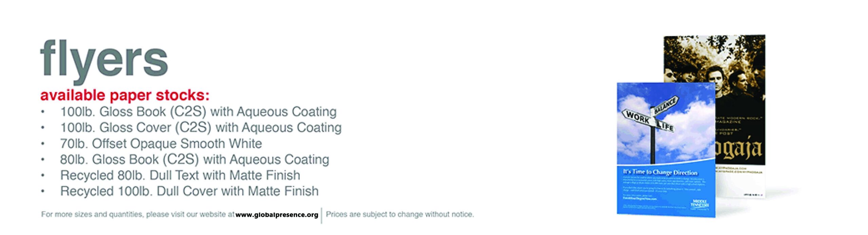868x235 pixels.
Task: Choose "70lb. Offset Opaque Smooth White" line
Action: [161, 143]
